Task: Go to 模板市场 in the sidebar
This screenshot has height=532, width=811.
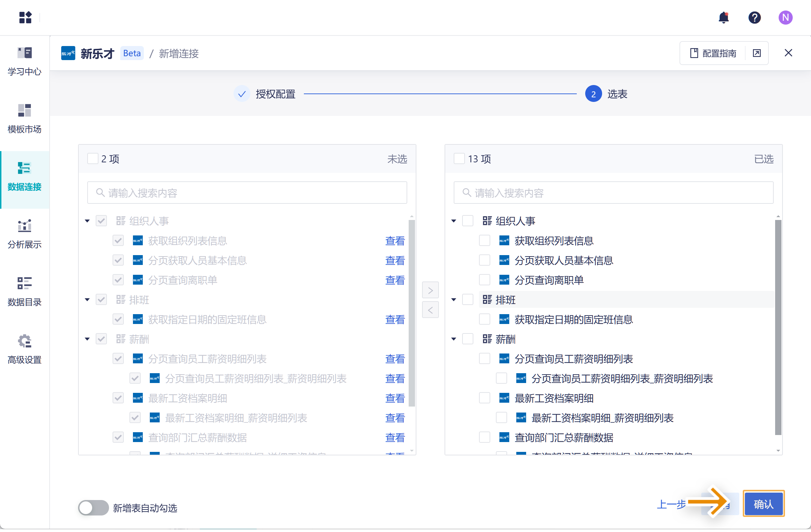Action: [x=25, y=119]
